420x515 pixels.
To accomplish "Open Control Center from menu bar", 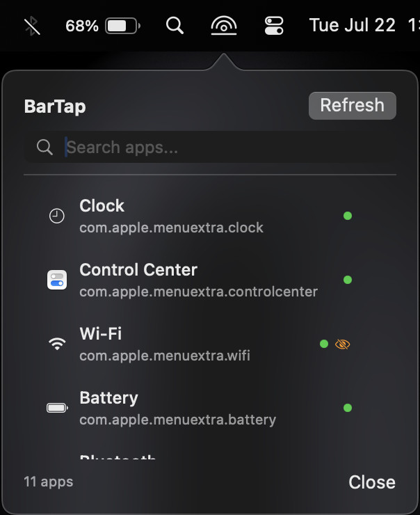I will 274,26.
